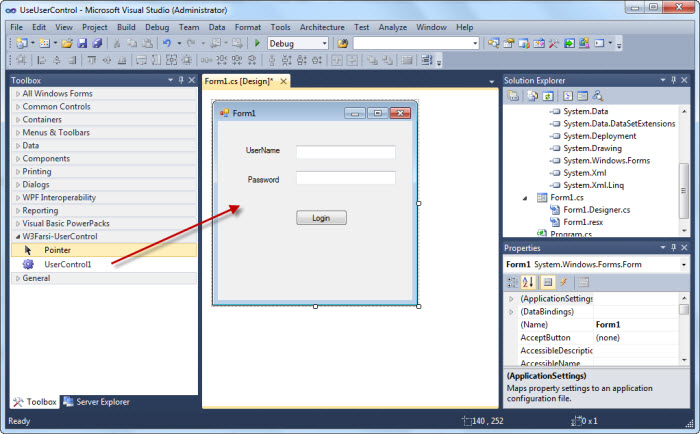Viewport: 700px width, 434px height.
Task: Toggle auto-hide pin on Properties panel
Action: [672, 247]
